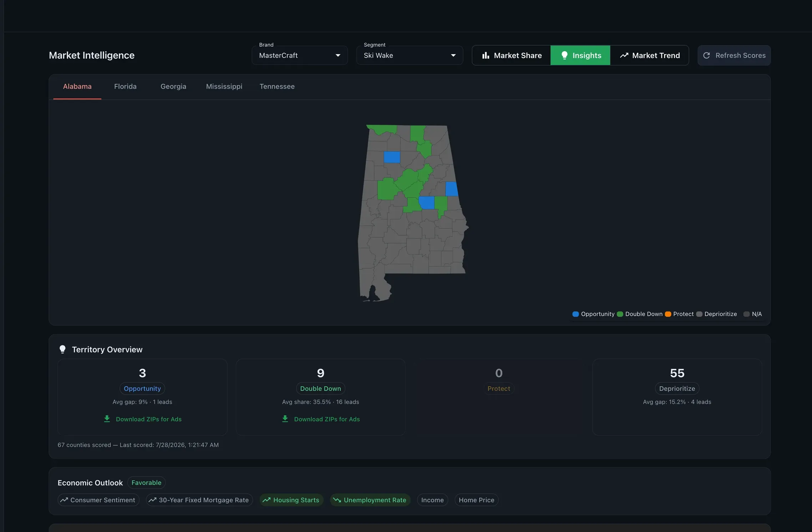Click the Favorable outlook badge

click(146, 483)
